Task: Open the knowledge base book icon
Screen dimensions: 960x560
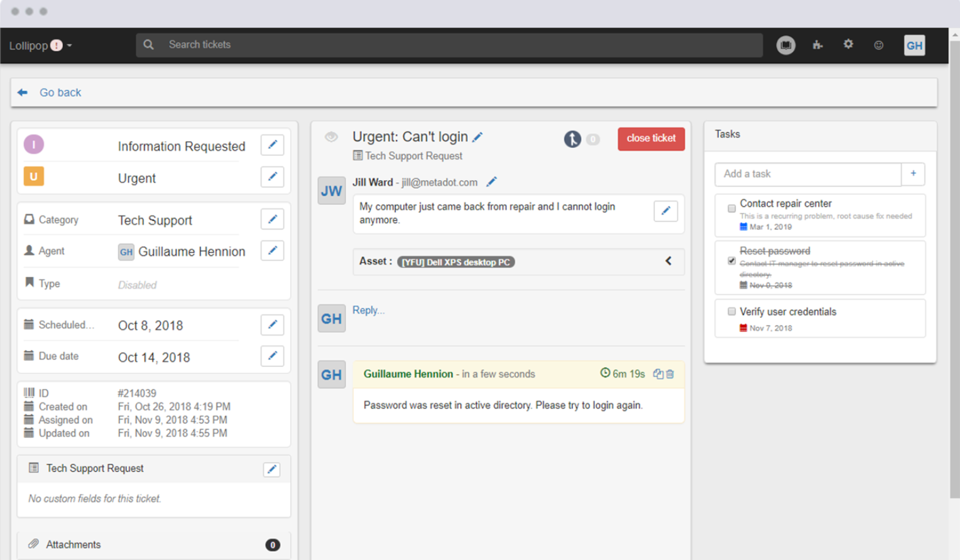Action: click(785, 45)
